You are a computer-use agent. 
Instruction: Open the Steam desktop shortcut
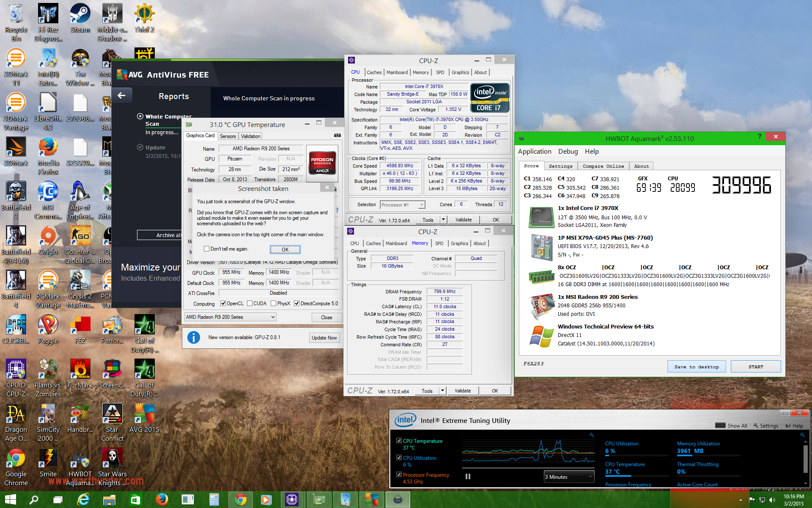[80, 19]
